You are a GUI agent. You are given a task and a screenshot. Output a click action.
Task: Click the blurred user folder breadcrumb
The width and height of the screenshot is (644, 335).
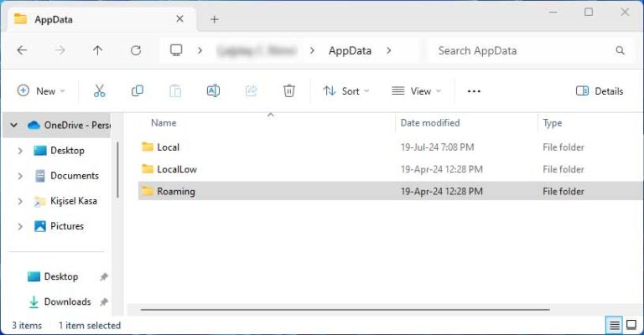[x=257, y=51]
